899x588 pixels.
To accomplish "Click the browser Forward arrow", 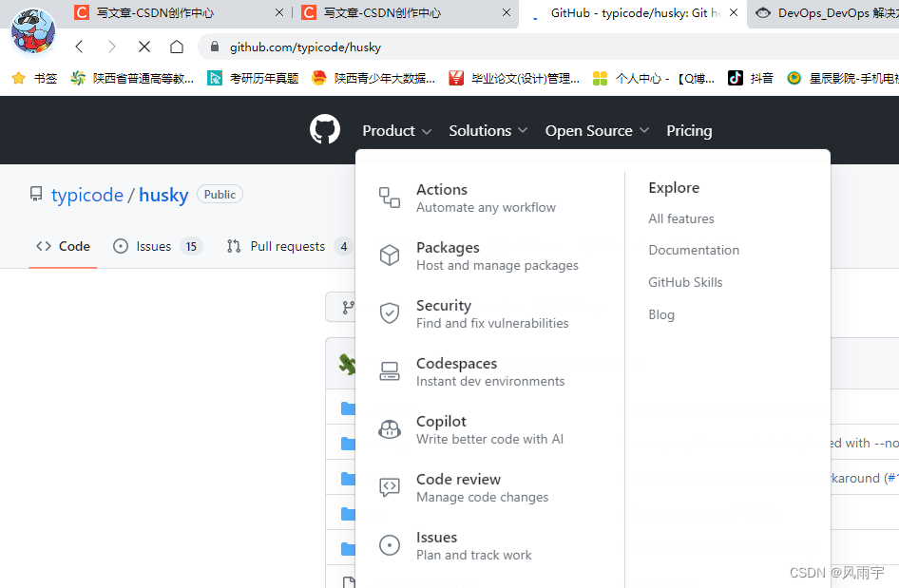I will (112, 47).
